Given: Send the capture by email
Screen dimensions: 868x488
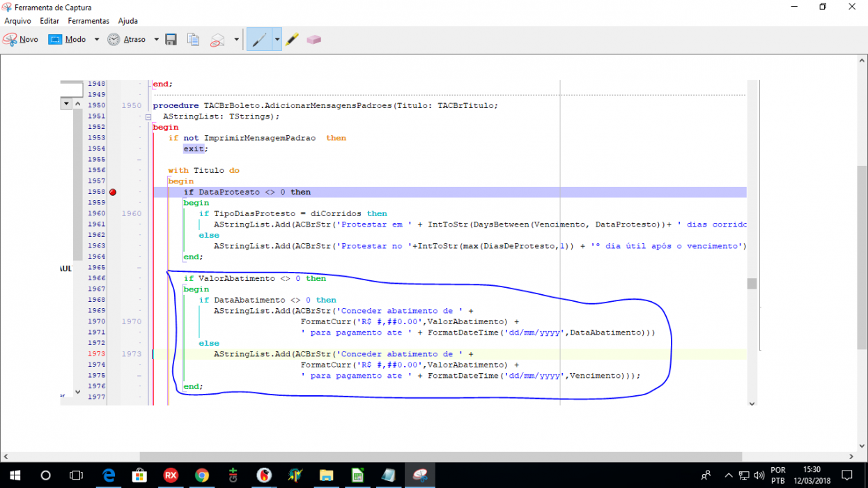Looking at the screenshot, I should (218, 40).
